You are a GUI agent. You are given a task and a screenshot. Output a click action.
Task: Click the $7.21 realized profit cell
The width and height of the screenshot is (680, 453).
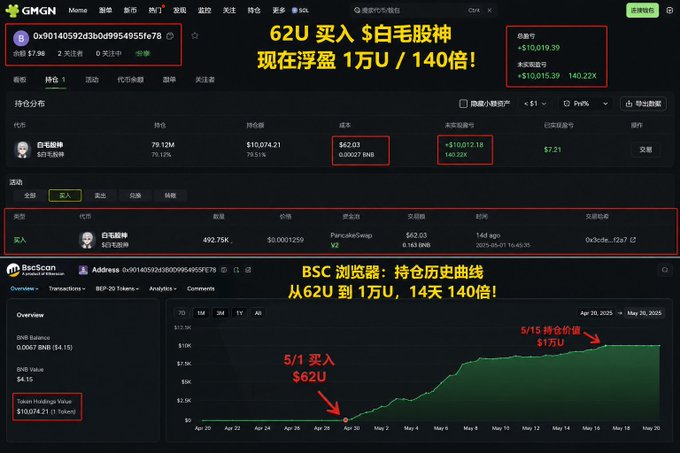click(552, 150)
